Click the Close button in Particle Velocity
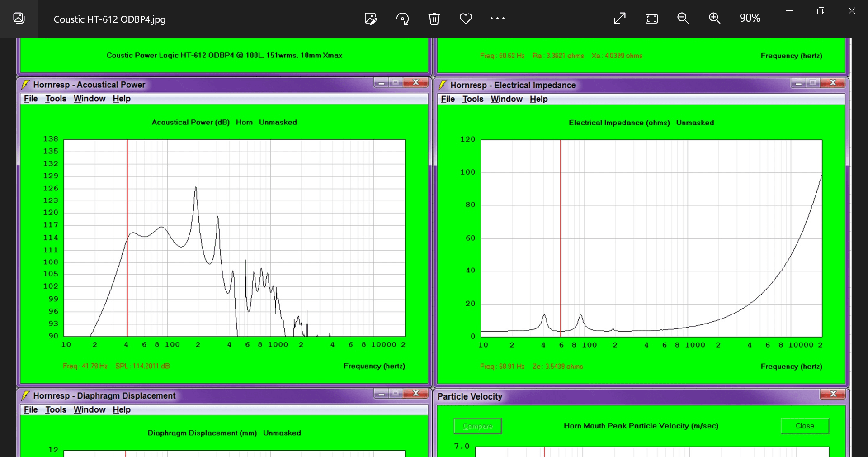The width and height of the screenshot is (868, 457). pyautogui.click(x=805, y=426)
